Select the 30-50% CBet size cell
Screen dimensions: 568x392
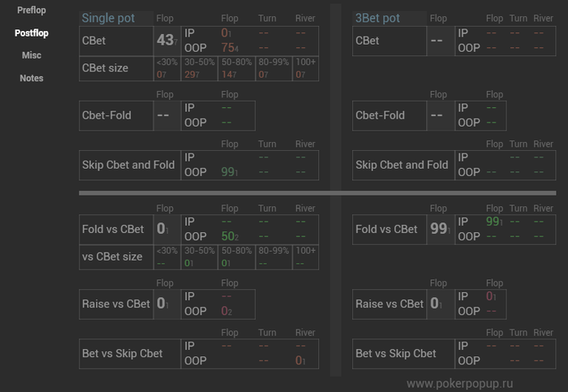tap(200, 68)
